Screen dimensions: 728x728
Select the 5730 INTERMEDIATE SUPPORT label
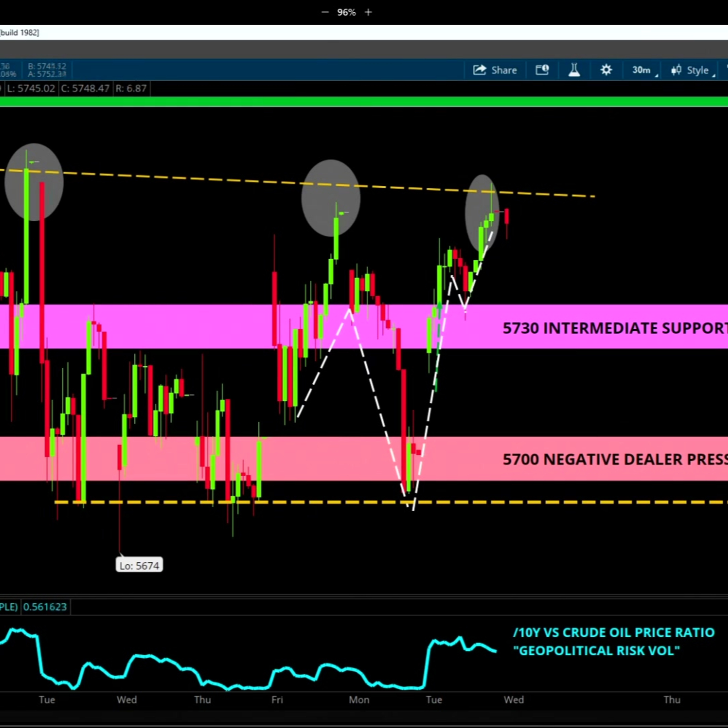(615, 328)
